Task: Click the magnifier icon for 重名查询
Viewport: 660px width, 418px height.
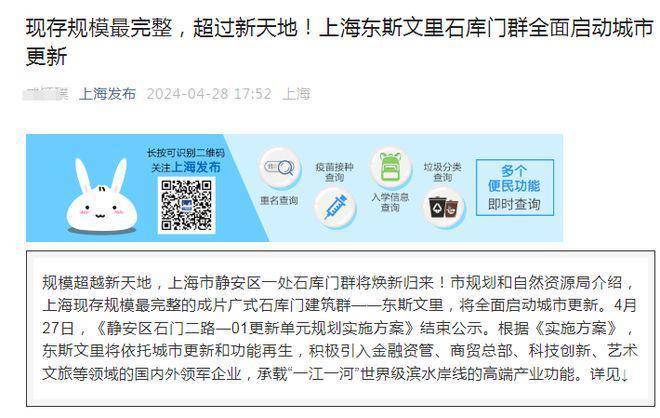Action: pos(279,168)
